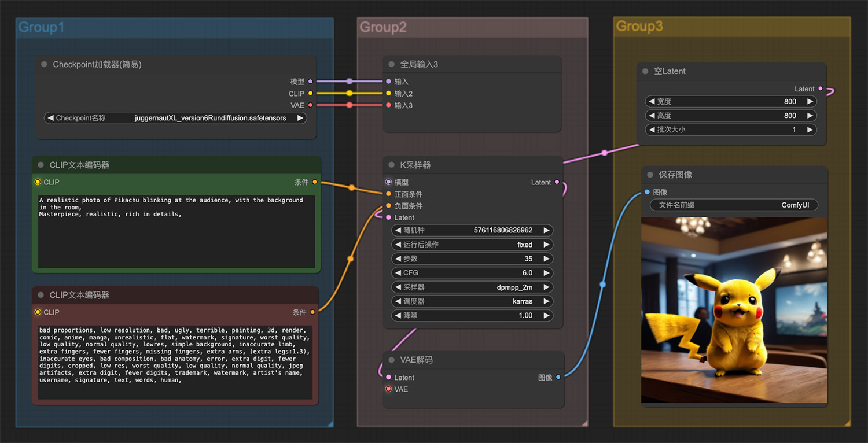Select previous checkpoint with left arrow
This screenshot has height=443, width=868.
tap(50, 118)
